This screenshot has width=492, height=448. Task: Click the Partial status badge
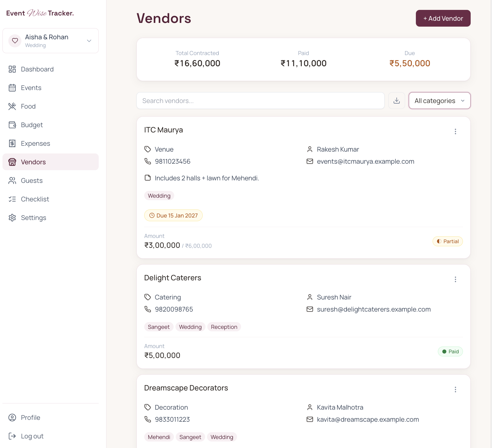pos(447,241)
